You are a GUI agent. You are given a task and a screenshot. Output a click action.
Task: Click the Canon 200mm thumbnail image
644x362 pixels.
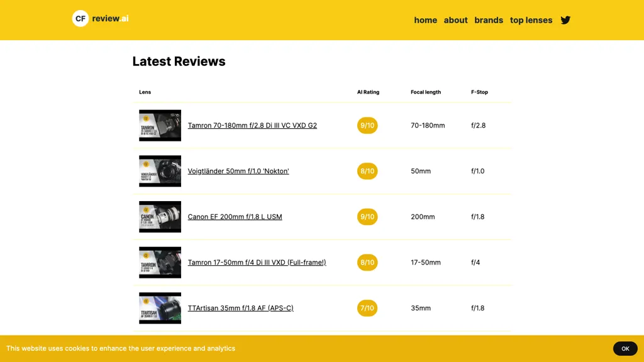point(160,217)
